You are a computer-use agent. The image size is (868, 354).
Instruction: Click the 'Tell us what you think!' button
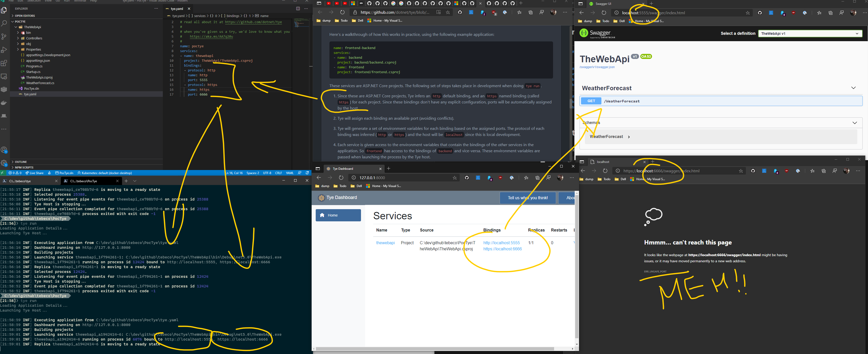528,198
